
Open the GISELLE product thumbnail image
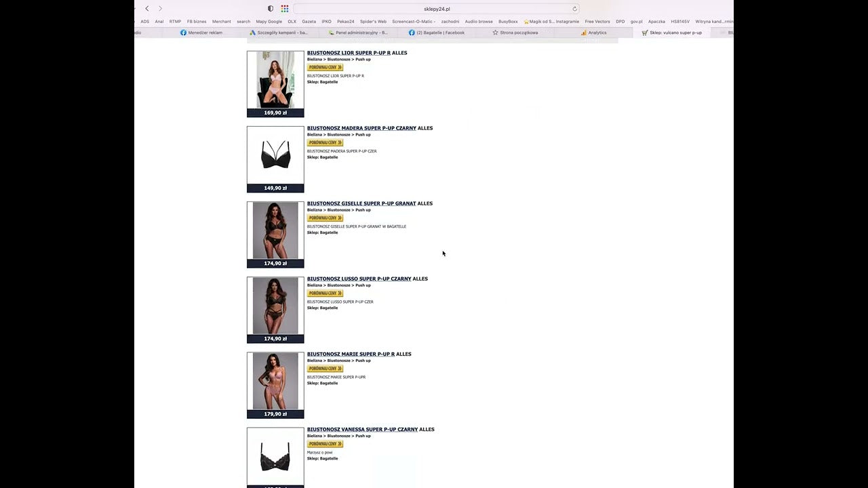pos(275,230)
